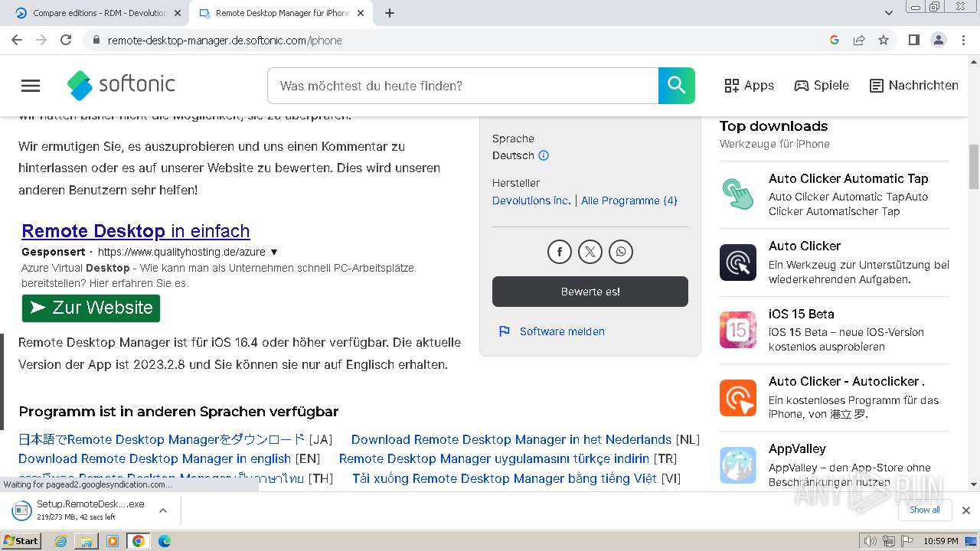
Task: Open Turkish 'uygulamasını türkçe indirin' link
Action: point(495,458)
